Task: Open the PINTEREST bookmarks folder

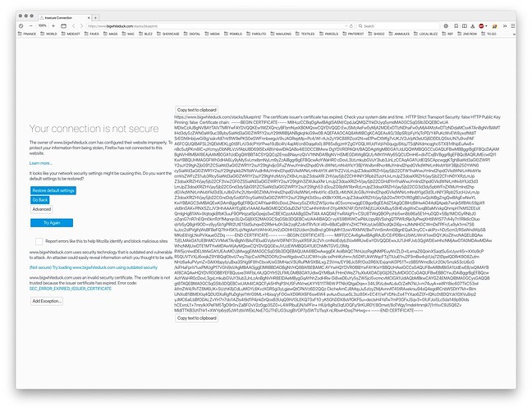Action: pyautogui.click(x=353, y=34)
